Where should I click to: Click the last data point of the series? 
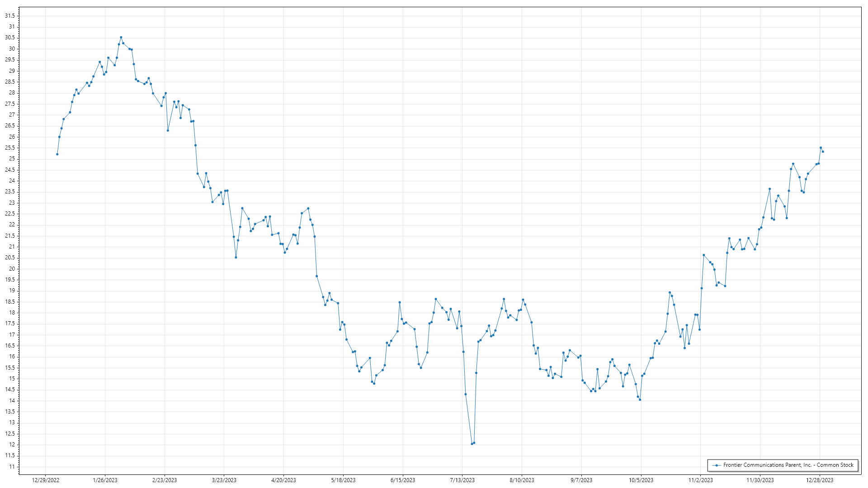(x=823, y=151)
